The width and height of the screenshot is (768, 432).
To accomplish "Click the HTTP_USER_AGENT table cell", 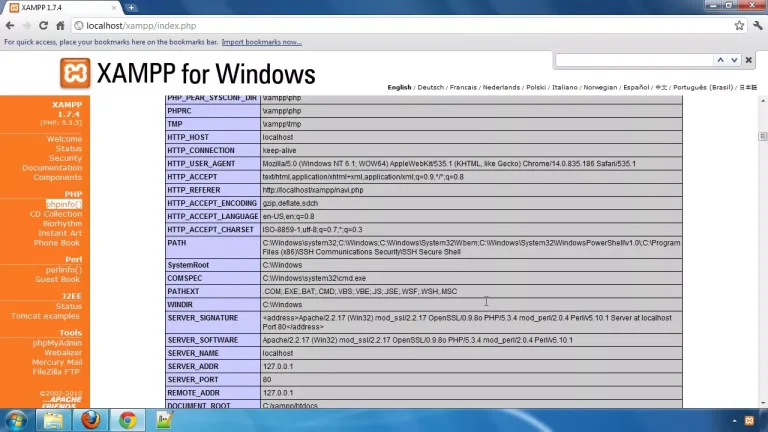I will (x=212, y=164).
